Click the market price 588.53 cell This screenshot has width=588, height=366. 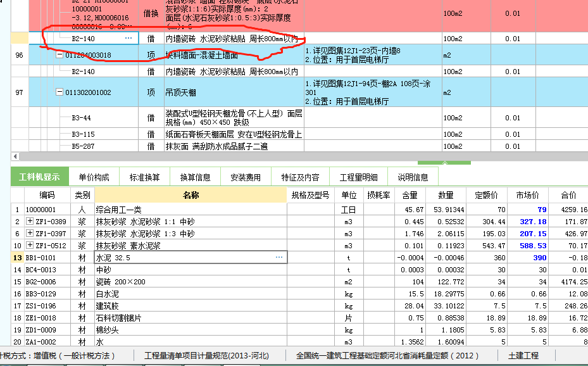[527, 246]
